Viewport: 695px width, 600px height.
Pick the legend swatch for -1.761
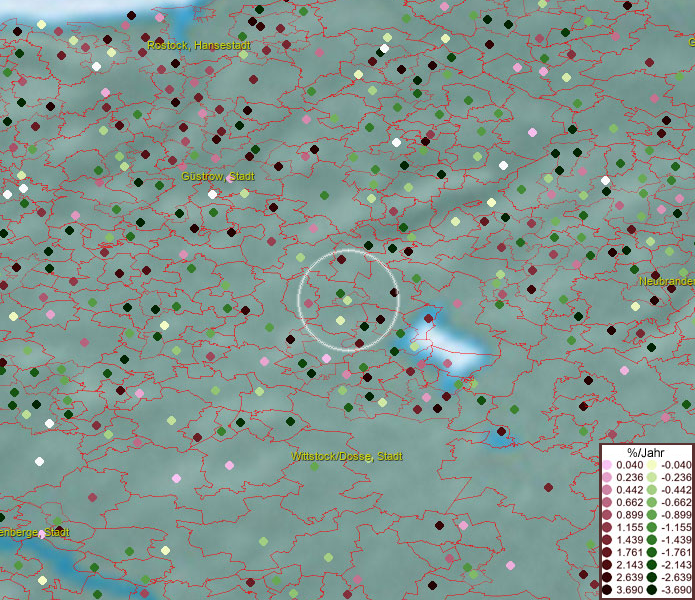click(652, 552)
